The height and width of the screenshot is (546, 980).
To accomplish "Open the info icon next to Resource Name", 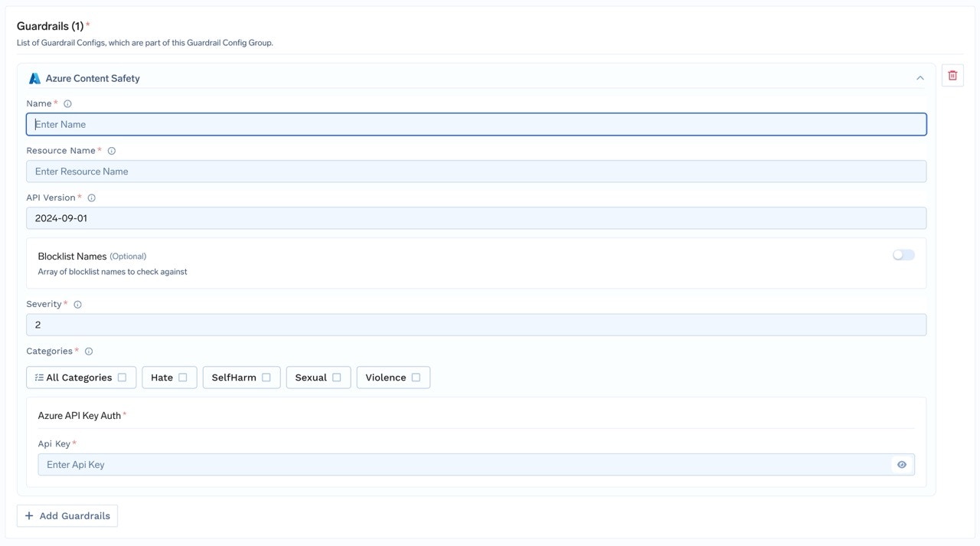I will 112,151.
